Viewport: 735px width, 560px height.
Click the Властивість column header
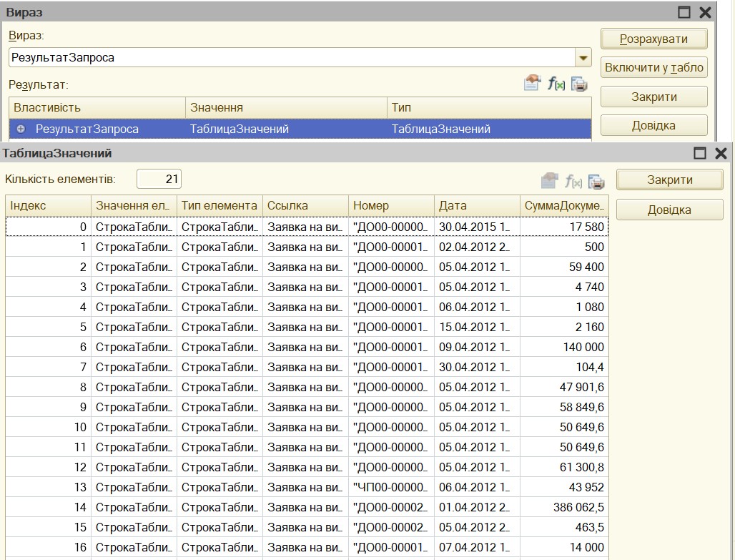[x=97, y=107]
